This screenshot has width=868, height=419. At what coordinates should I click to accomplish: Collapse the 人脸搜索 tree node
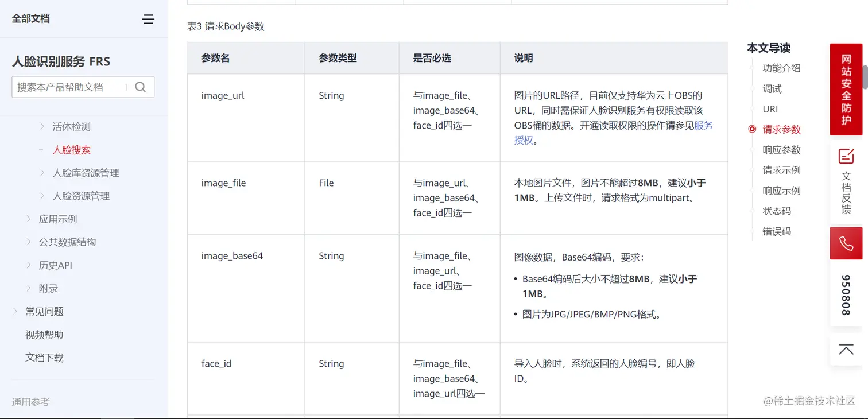[41, 150]
